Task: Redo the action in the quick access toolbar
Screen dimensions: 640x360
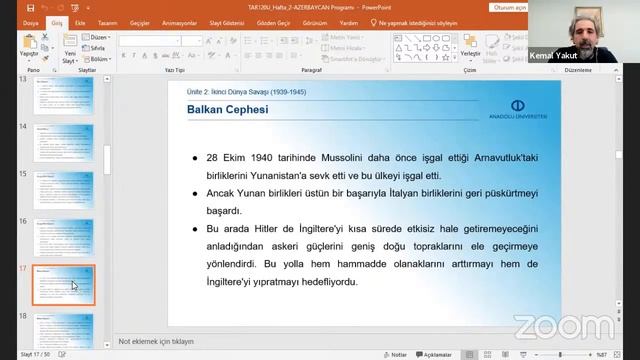Action: (60, 8)
